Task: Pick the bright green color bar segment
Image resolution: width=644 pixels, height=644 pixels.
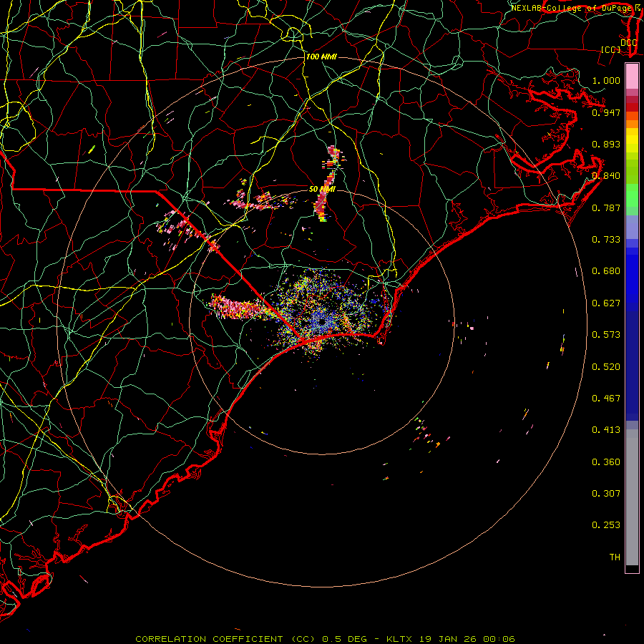Action: click(632, 195)
